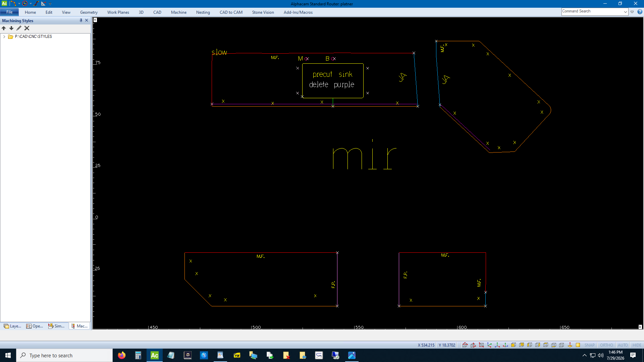Click the move style down arrow

(x=11, y=28)
